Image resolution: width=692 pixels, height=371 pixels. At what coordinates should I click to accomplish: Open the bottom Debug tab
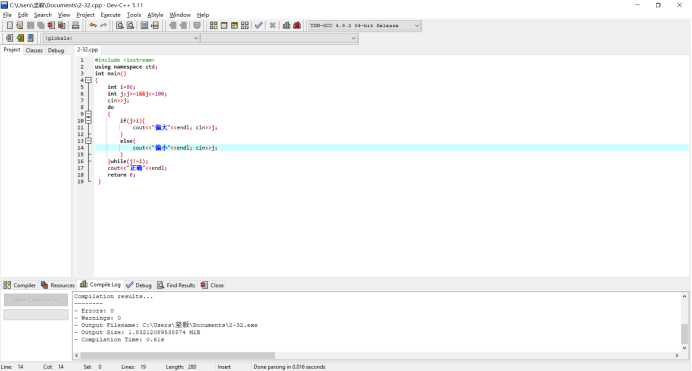pyautogui.click(x=139, y=285)
